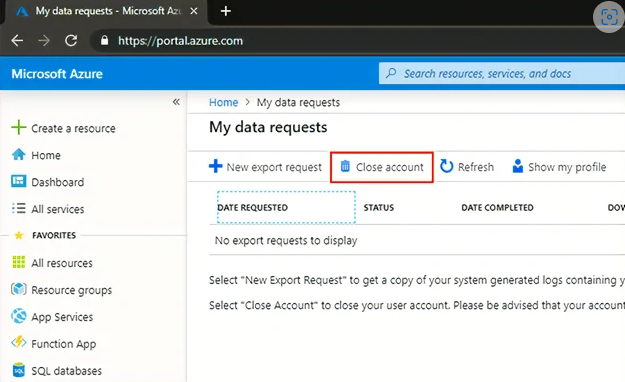The width and height of the screenshot is (625, 382).
Task: Open Home from the sidebar house icon
Action: 18,155
